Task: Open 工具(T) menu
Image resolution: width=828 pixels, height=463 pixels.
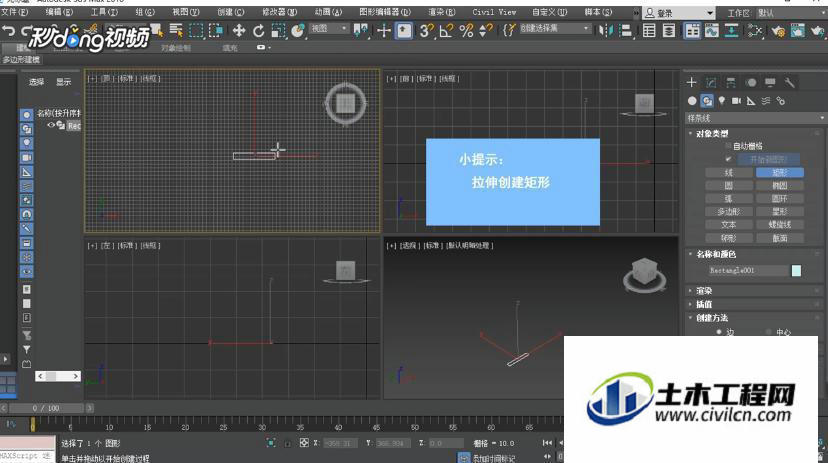Action: pos(104,12)
